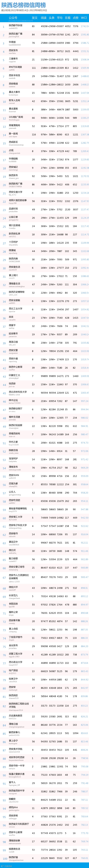Click account name 三秦青年

pos(13,59)
